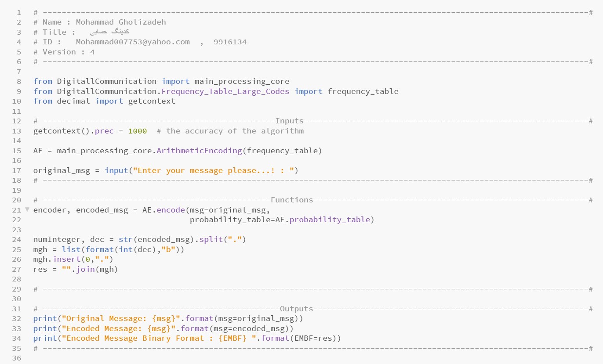Click line number 13 in the gutter
Viewport: 603px width, 364px height.
pos(16,131)
